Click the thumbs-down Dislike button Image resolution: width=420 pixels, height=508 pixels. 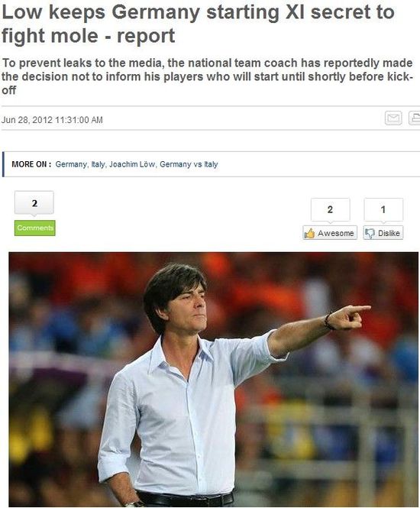click(x=383, y=233)
